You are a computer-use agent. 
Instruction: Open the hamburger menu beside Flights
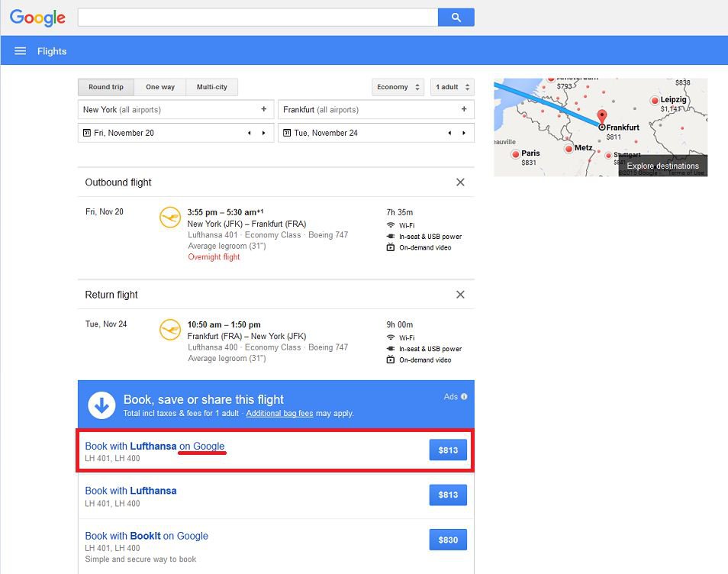(21, 51)
